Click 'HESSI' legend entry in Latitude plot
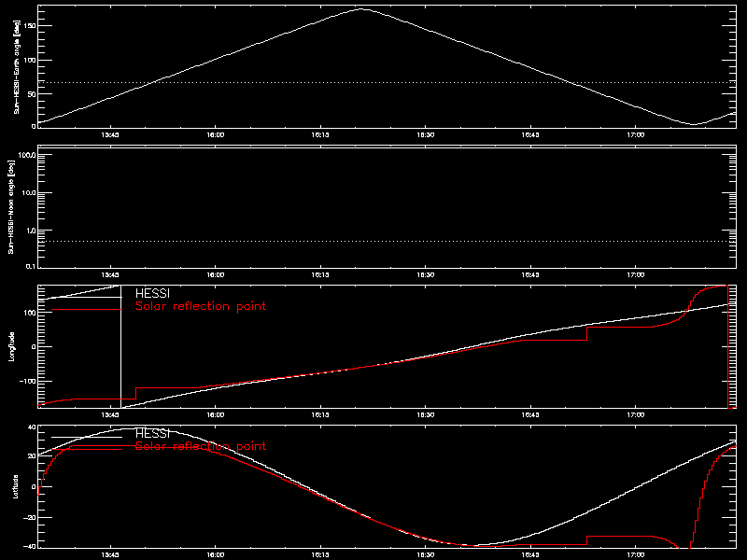 tap(152, 433)
